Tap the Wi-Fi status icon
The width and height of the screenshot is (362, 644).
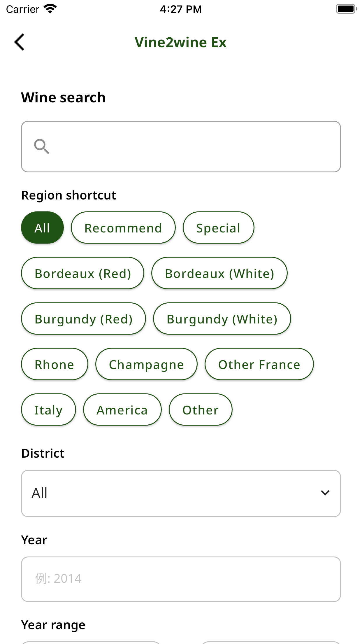pyautogui.click(x=50, y=9)
